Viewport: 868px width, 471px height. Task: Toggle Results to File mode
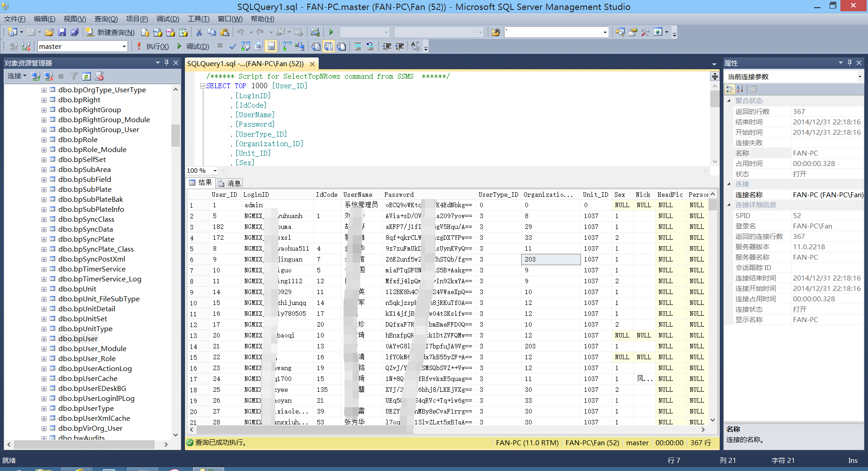[341, 46]
